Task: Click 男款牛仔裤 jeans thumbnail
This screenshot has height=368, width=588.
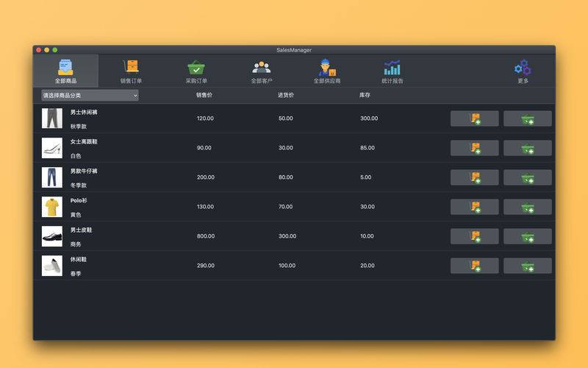Action: [52, 177]
